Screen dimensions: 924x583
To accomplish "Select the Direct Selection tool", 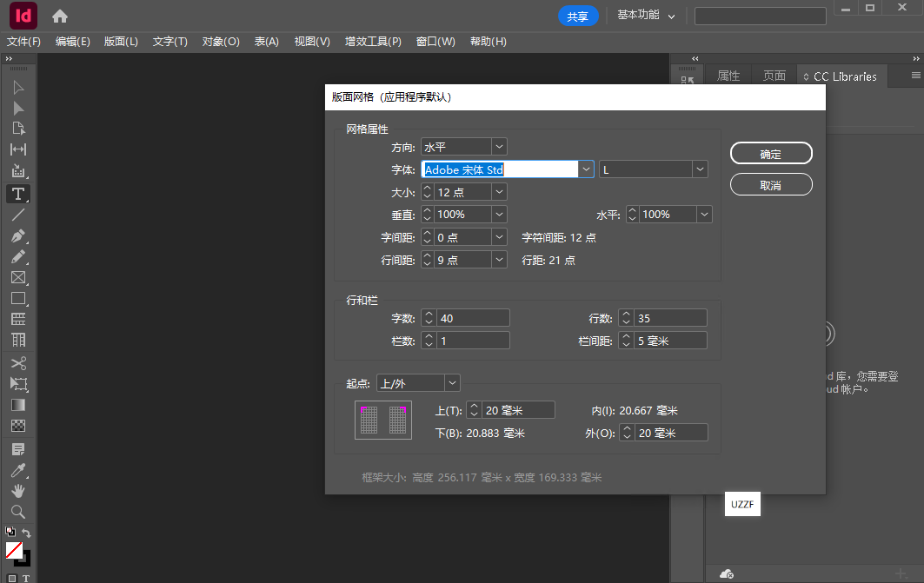I will (18, 109).
